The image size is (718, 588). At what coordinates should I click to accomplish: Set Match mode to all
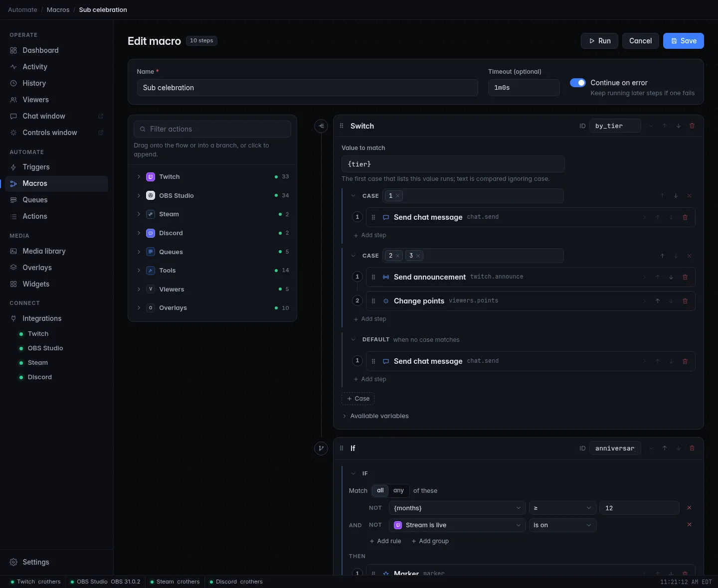click(380, 491)
